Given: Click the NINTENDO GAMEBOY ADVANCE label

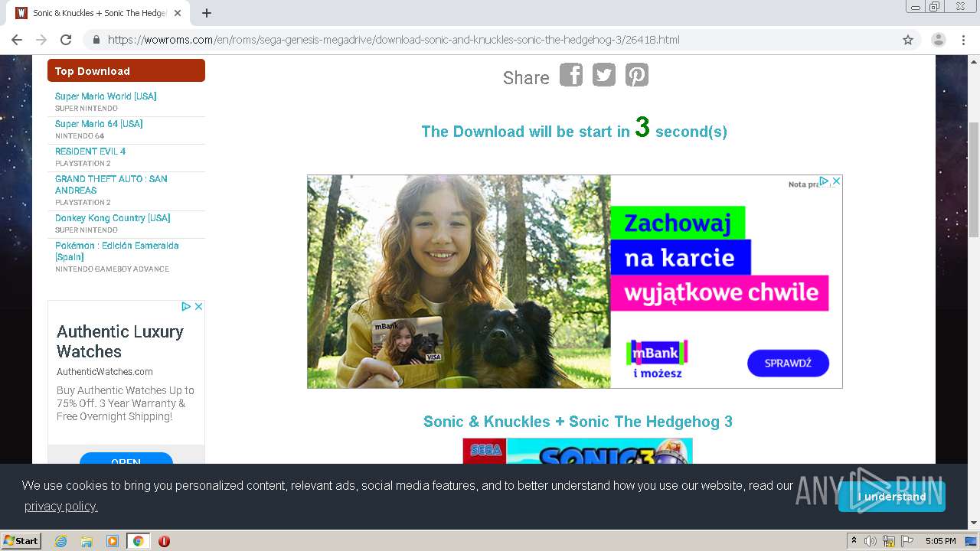Looking at the screenshot, I should pos(112,269).
